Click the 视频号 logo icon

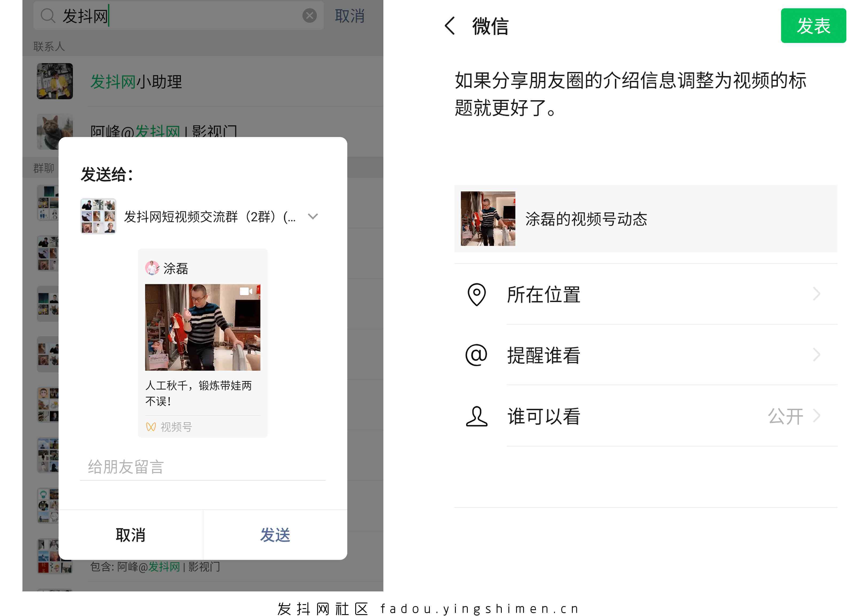coord(151,427)
